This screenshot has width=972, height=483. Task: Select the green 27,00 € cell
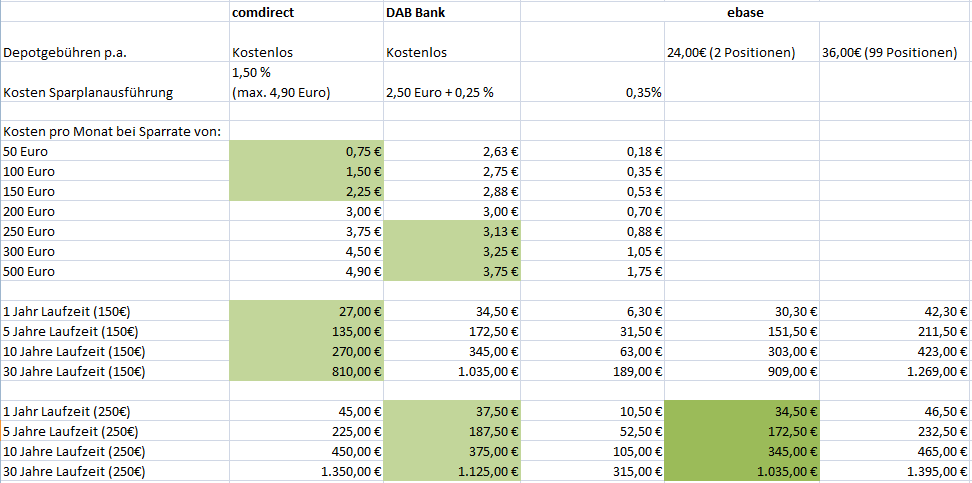(x=306, y=311)
